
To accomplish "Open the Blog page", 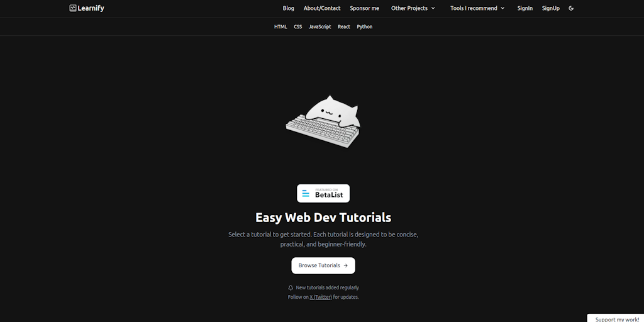I will 288,8.
